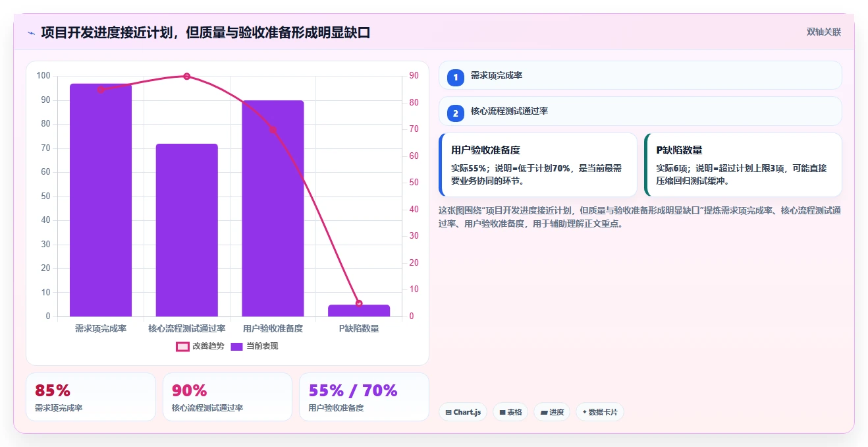
Task: Click the purple 当前表现 legend swatch
Action: [237, 346]
